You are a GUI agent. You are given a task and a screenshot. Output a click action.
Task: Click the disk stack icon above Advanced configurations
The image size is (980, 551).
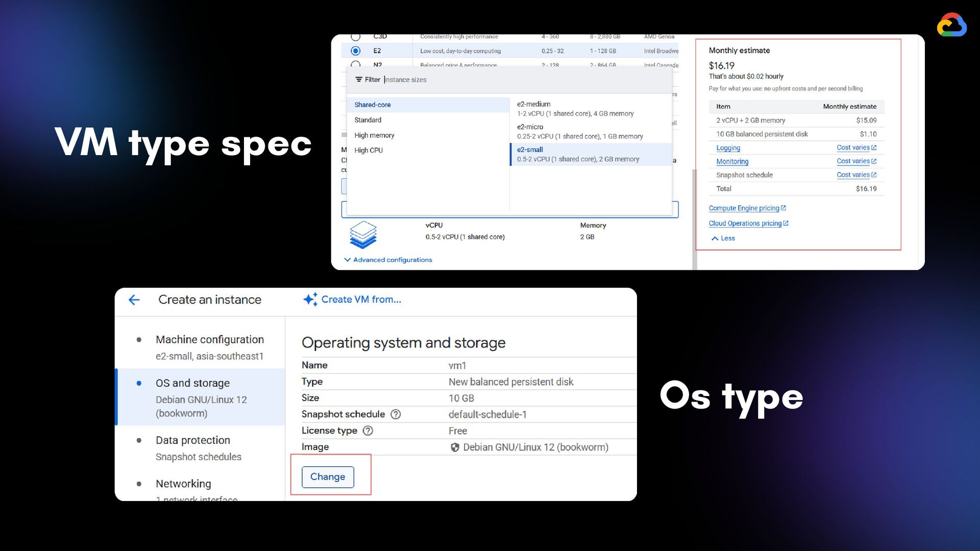pos(363,235)
